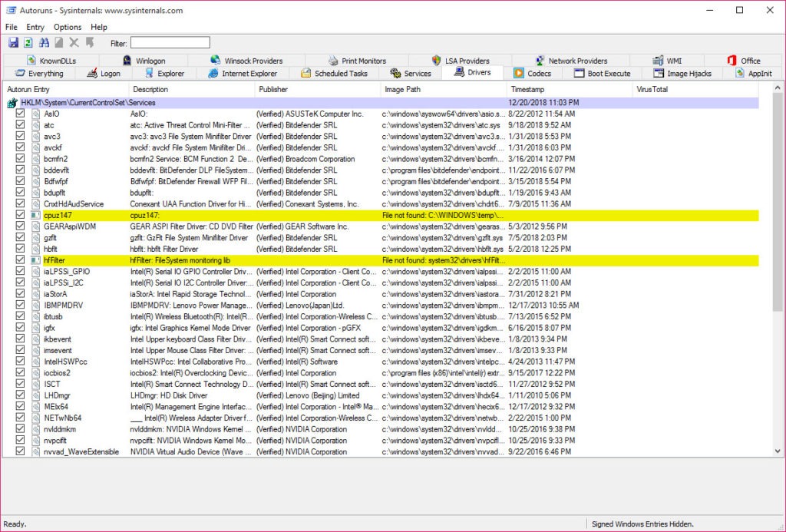This screenshot has height=532, width=786.
Task: Click the '(Verified) GEAR Software Inc.' publisher cell
Action: pos(302,226)
